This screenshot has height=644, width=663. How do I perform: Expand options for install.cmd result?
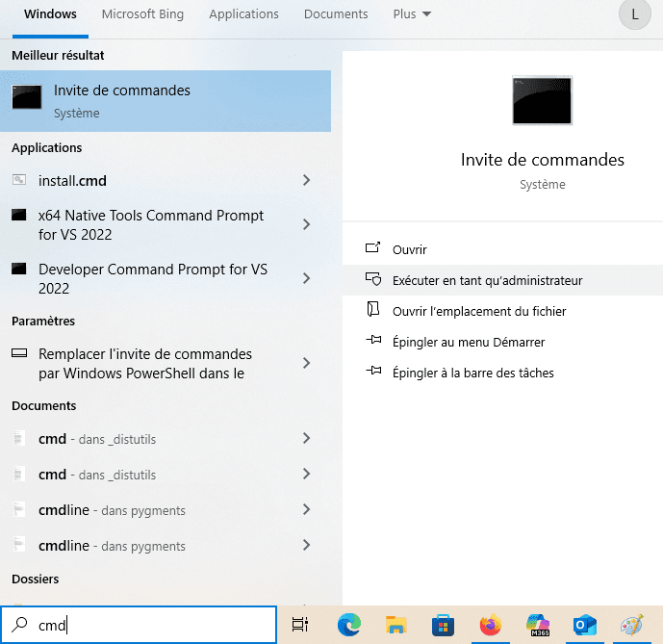306,180
